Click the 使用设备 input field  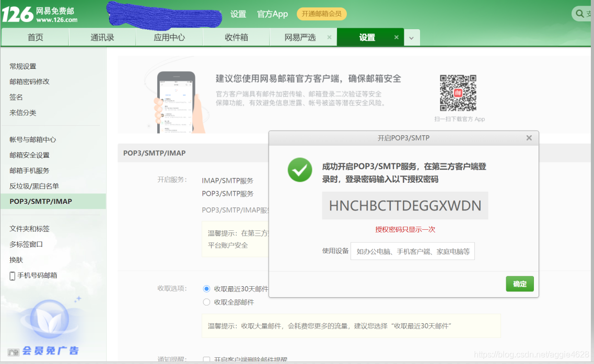click(x=413, y=251)
